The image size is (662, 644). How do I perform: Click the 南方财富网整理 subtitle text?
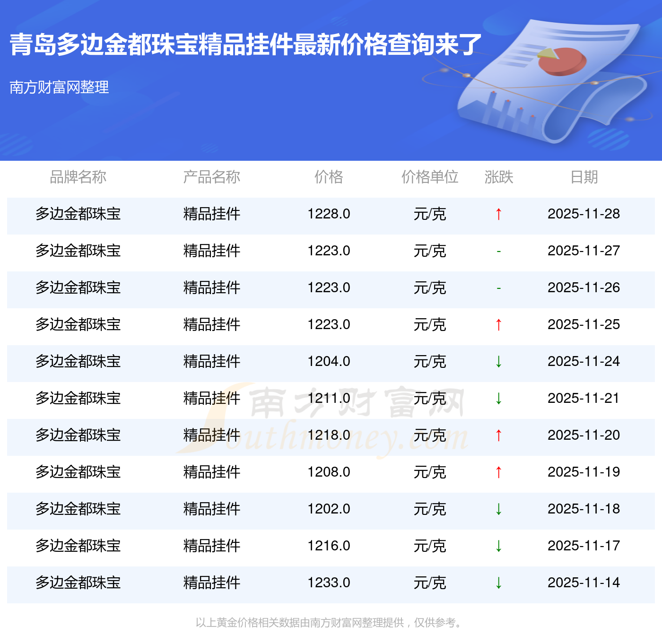[59, 87]
